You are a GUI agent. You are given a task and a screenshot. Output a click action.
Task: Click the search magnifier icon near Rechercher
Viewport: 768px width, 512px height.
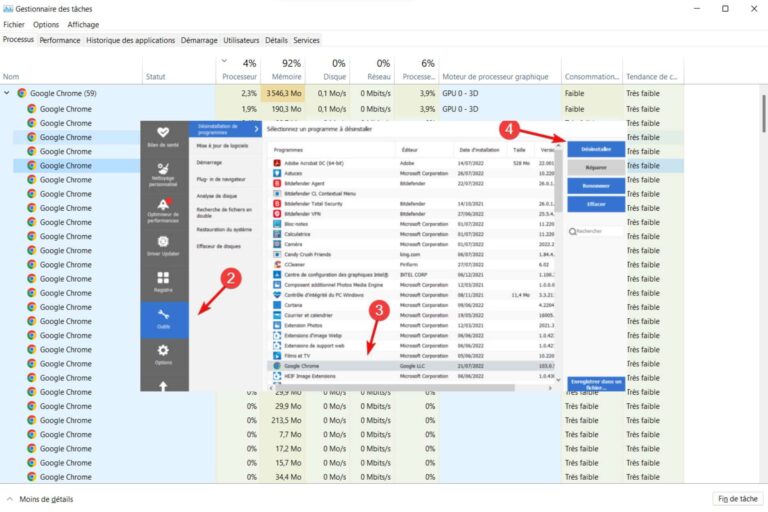coord(572,231)
